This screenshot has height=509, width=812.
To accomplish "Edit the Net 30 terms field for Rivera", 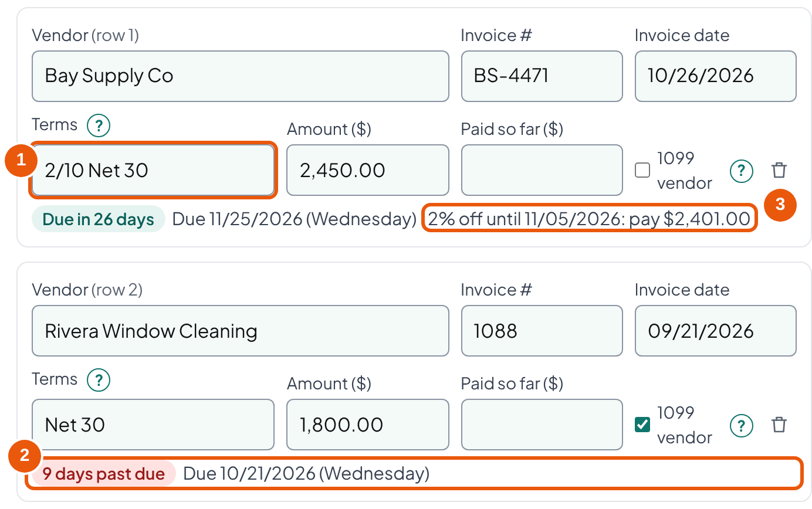I will coord(153,425).
